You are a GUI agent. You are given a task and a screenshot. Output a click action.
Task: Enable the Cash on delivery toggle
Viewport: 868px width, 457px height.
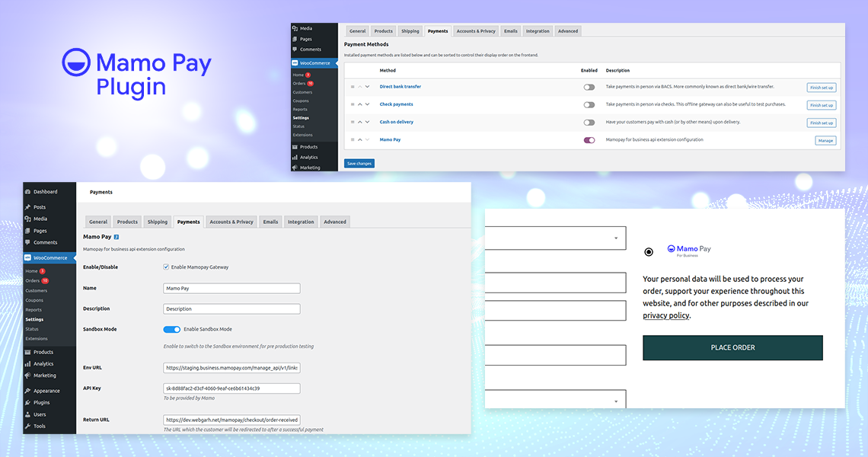click(x=589, y=123)
